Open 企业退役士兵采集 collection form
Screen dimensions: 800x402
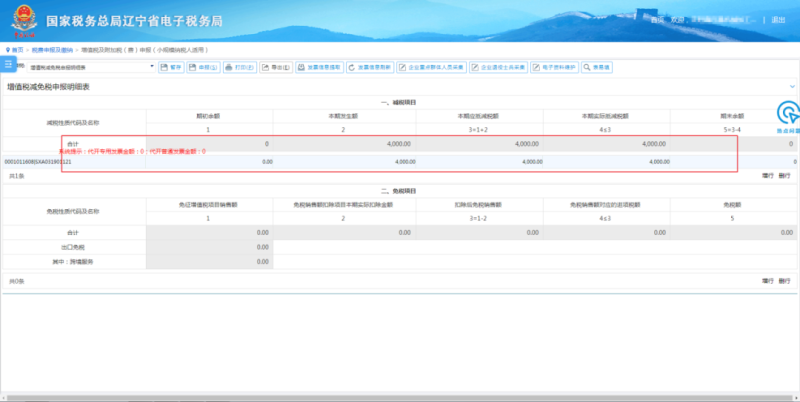498,67
